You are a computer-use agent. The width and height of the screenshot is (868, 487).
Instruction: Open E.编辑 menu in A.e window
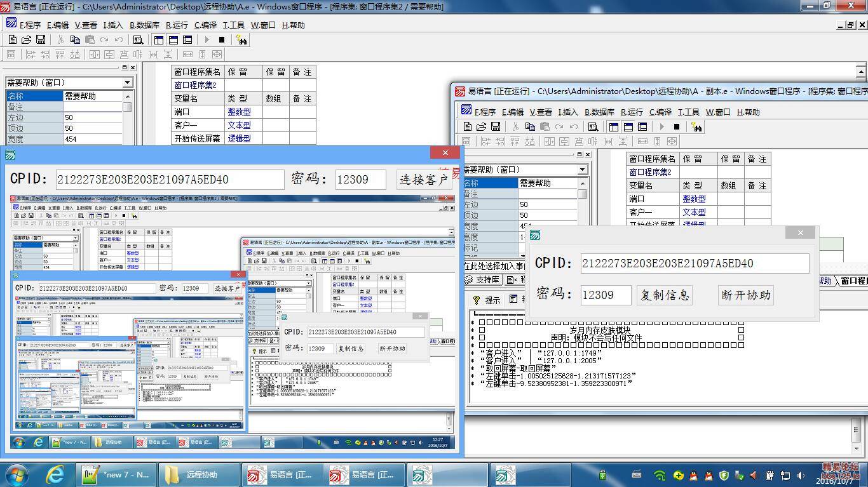tap(58, 25)
